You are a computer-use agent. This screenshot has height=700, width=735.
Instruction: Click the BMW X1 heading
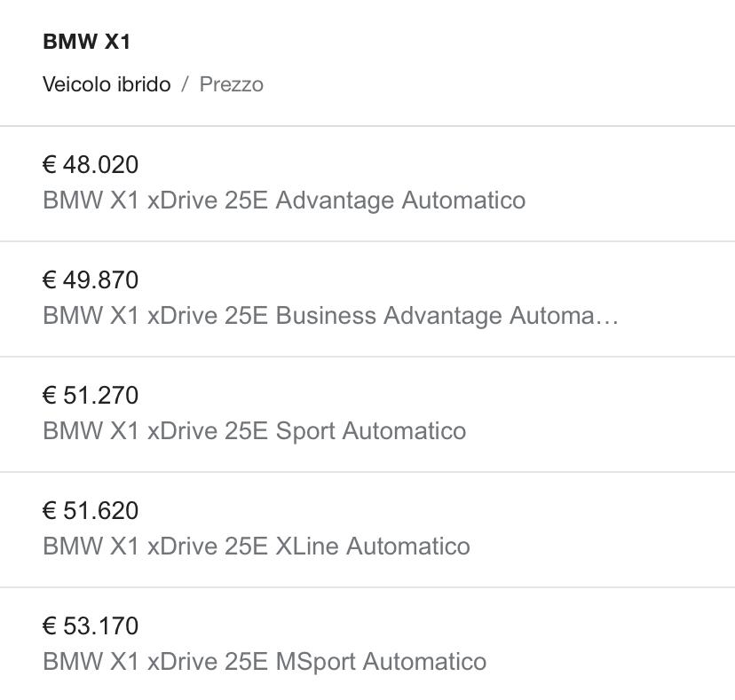coord(86,41)
